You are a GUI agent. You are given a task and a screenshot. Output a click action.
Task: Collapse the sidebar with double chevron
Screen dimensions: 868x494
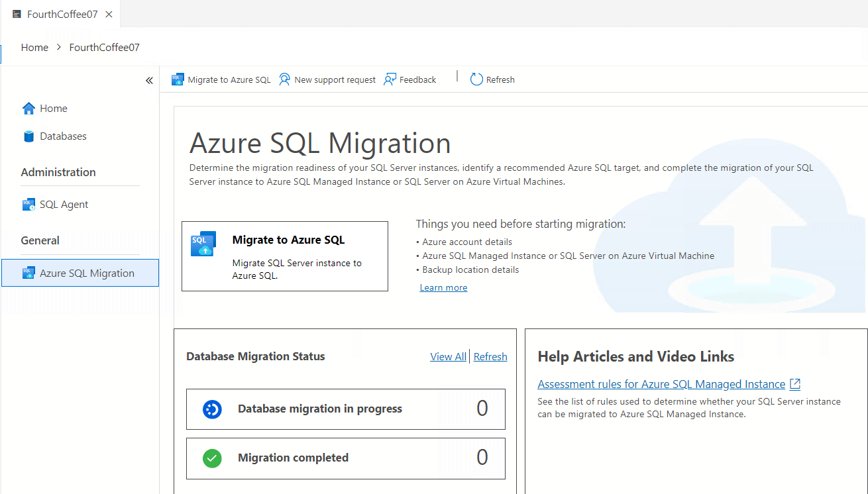(x=149, y=80)
